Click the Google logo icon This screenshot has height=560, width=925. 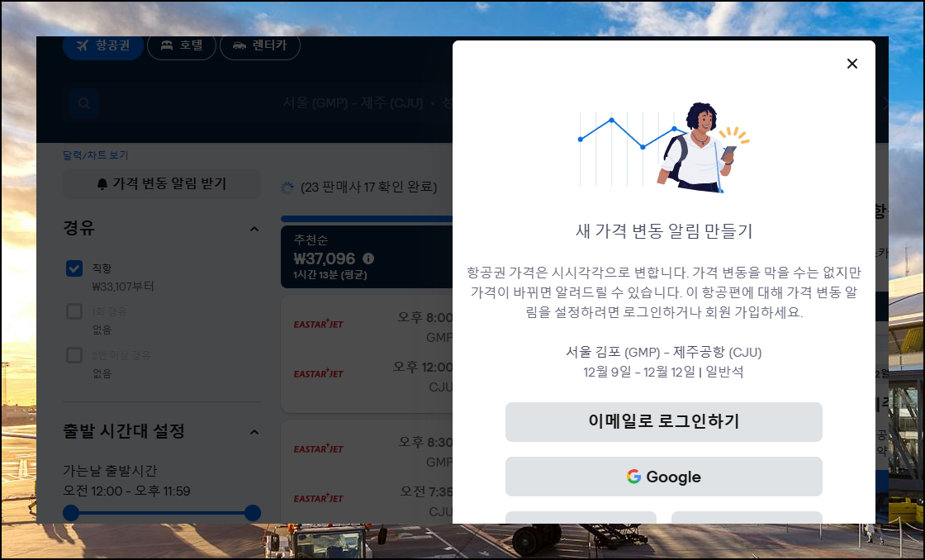[633, 477]
